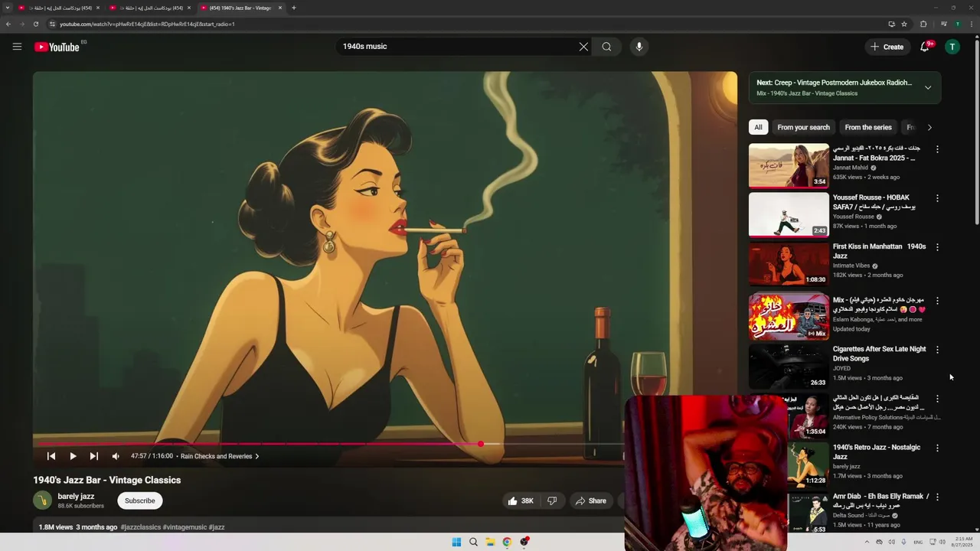The width and height of the screenshot is (980, 551).
Task: Dislike the video
Action: tap(552, 500)
